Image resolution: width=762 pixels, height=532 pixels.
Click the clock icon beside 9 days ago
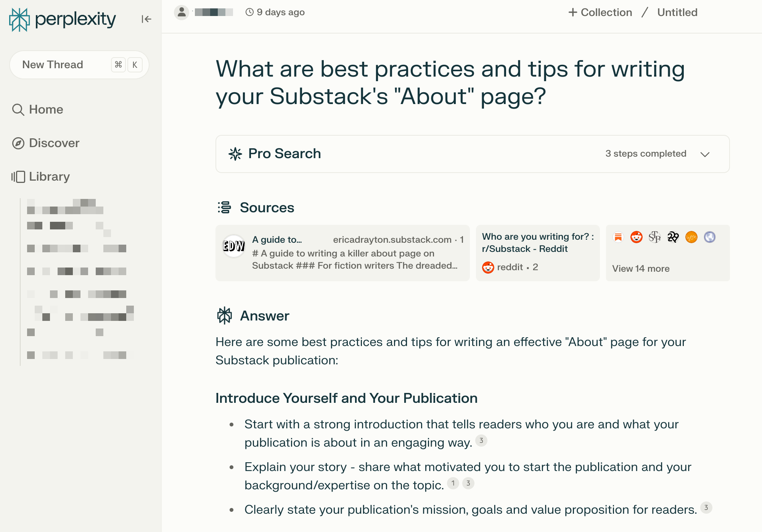pos(249,12)
